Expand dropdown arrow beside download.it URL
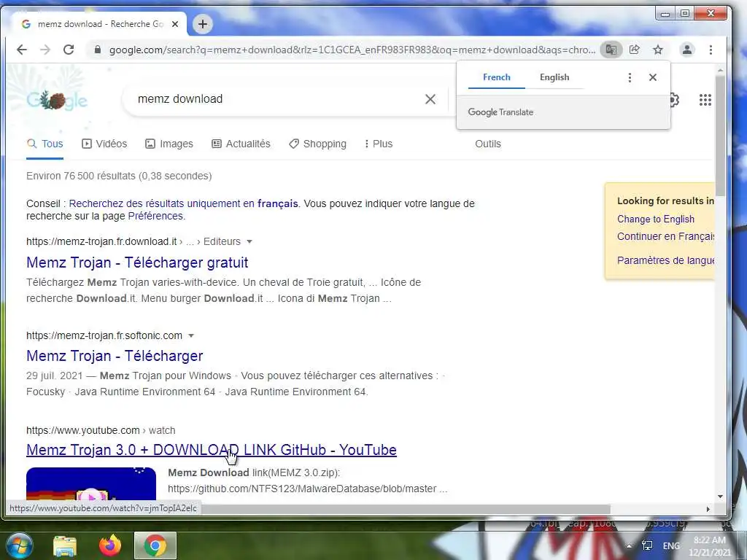The image size is (747, 560). pos(249,242)
